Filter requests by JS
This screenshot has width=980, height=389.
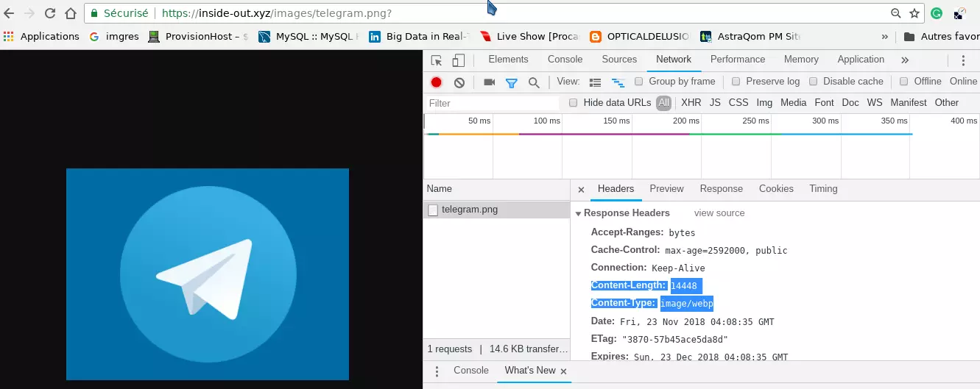[715, 103]
